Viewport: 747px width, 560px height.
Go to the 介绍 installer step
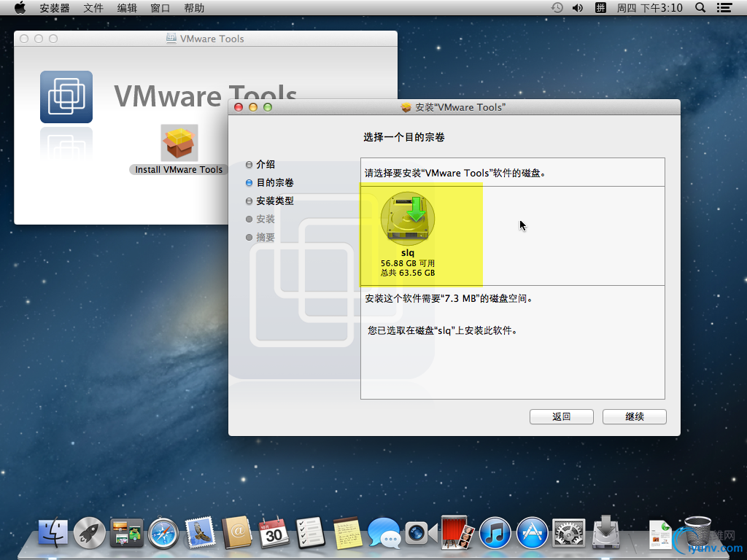pos(260,164)
